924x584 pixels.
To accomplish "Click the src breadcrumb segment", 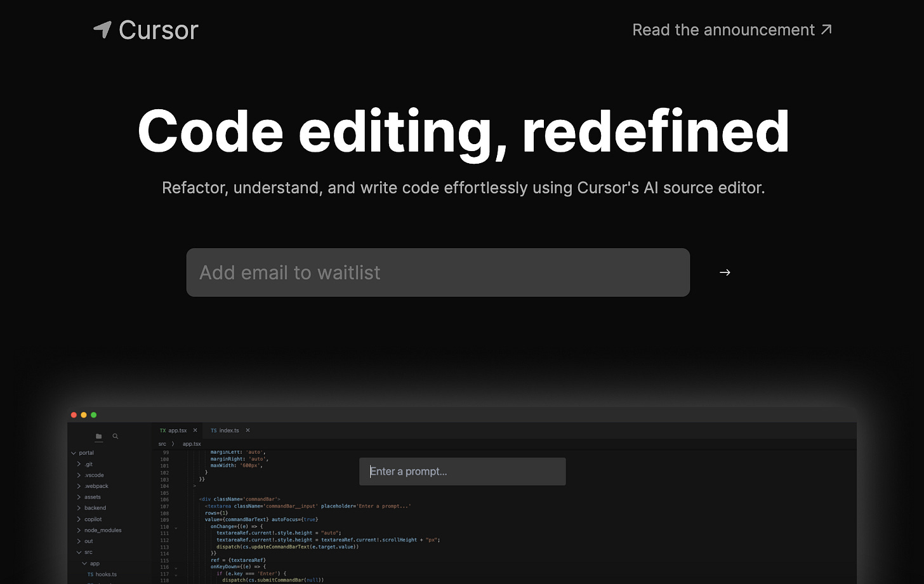I will 162,444.
